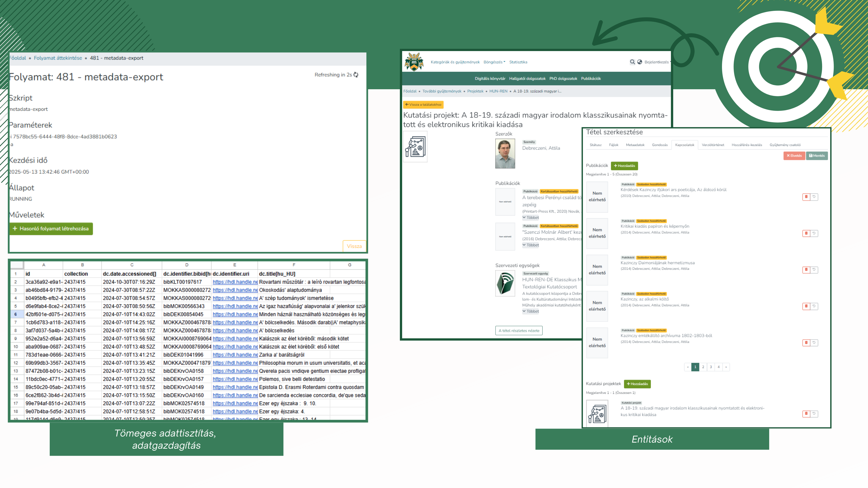Expand Többet under A terebesi Perényi publication
Viewport: 868px width, 488px height.
531,218
